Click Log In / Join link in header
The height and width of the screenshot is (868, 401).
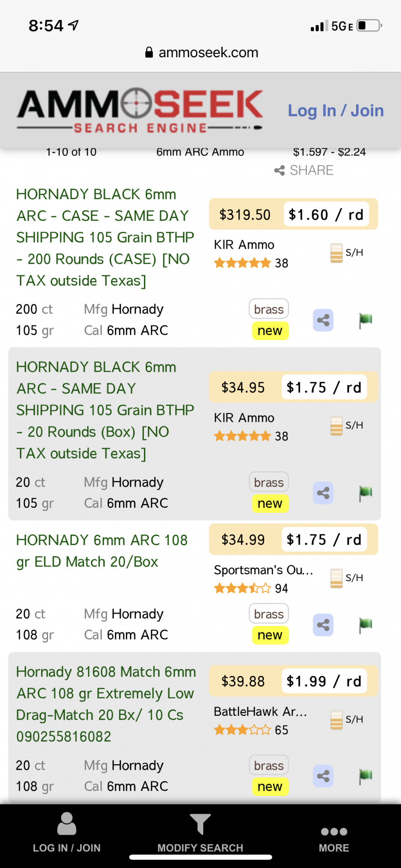[x=336, y=111]
